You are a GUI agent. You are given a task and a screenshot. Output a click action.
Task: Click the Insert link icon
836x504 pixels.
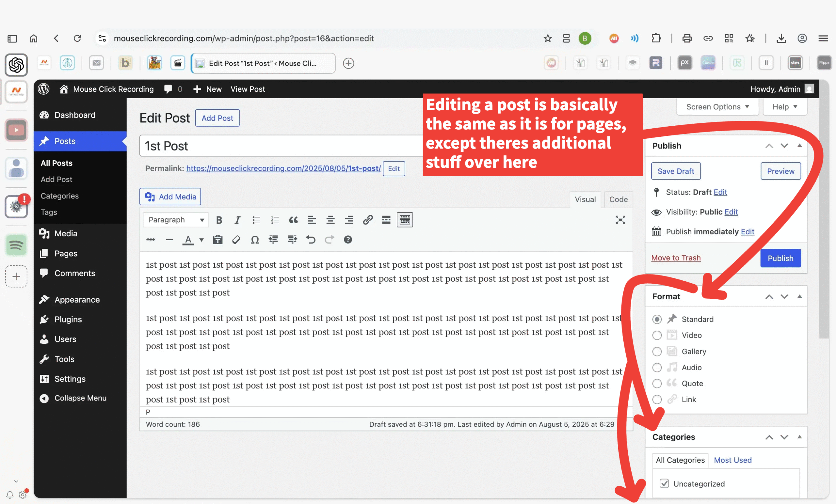pos(367,220)
